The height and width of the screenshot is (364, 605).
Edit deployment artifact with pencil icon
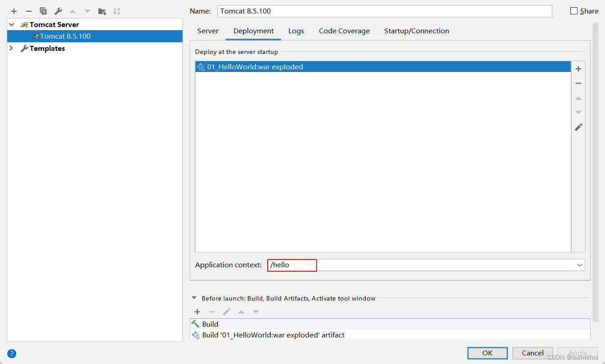(578, 127)
